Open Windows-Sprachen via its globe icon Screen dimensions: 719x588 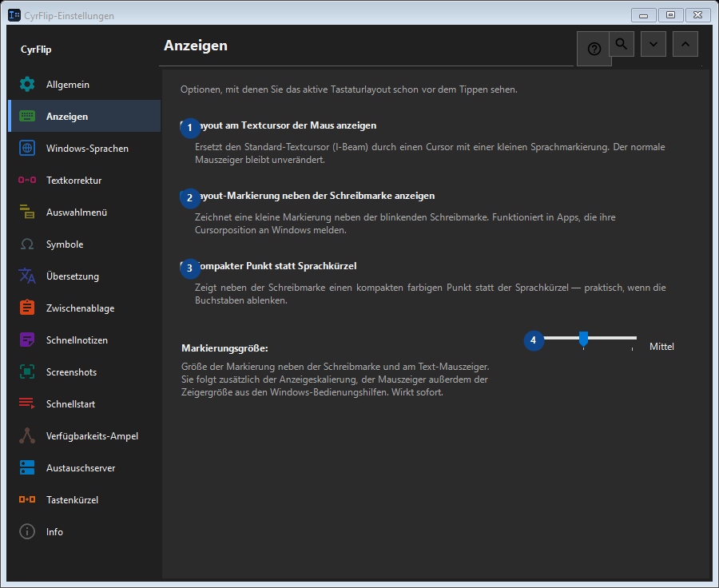pyautogui.click(x=27, y=148)
